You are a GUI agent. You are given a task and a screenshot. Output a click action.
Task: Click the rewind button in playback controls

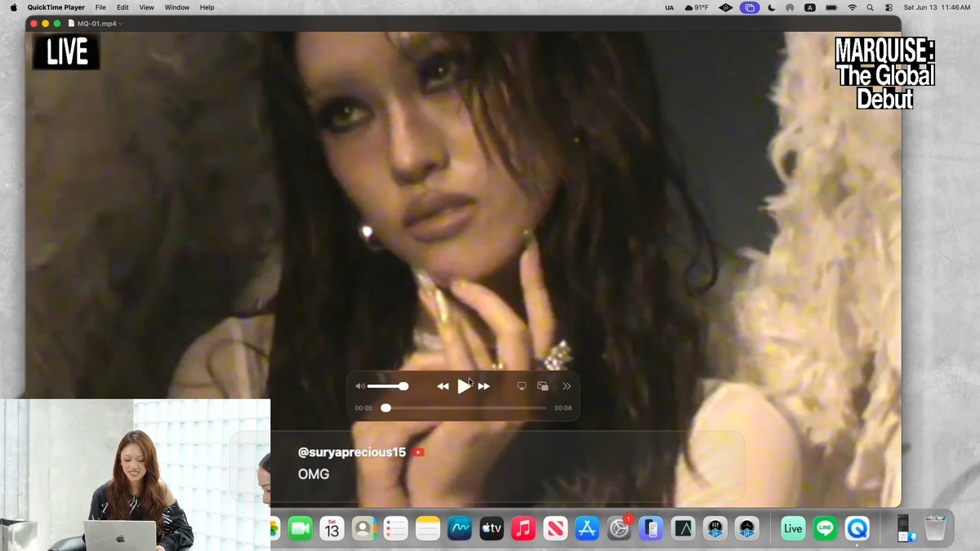pos(443,386)
